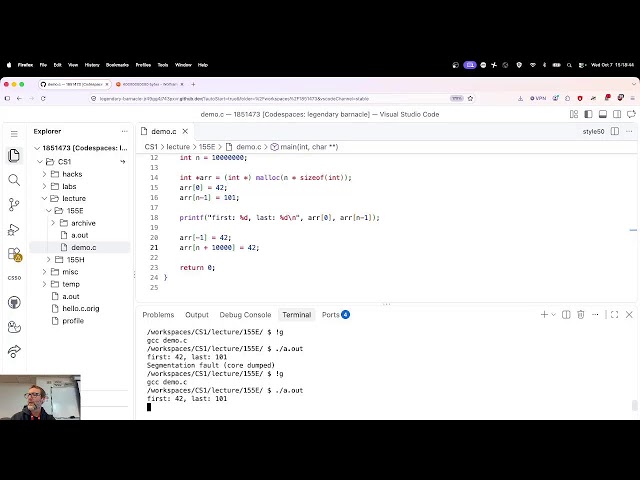Collapse the lecture folder
The height and width of the screenshot is (480, 640).
point(44,198)
